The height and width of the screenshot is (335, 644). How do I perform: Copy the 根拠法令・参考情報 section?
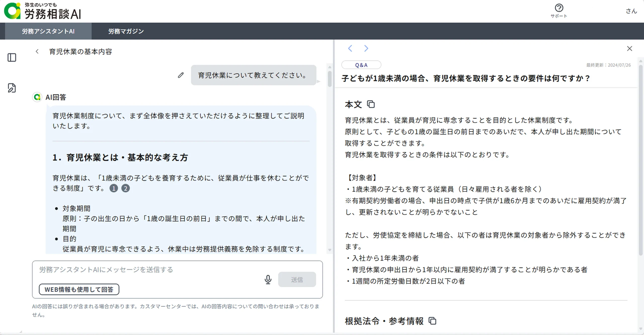(432, 321)
